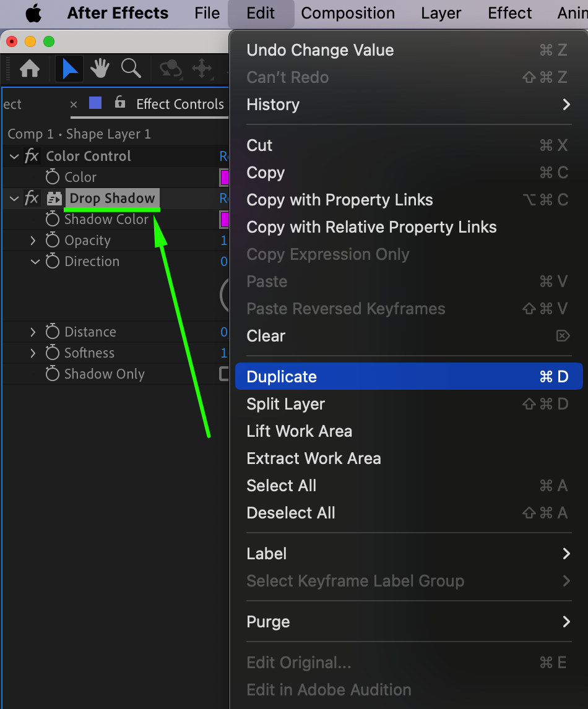
Task: Toggle the Drop Shadow fx switch
Action: click(x=32, y=199)
